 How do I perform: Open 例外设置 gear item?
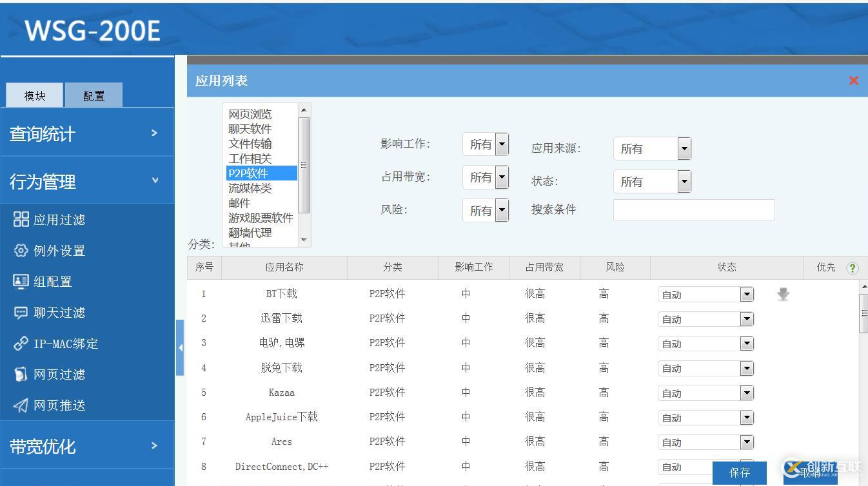click(x=49, y=251)
